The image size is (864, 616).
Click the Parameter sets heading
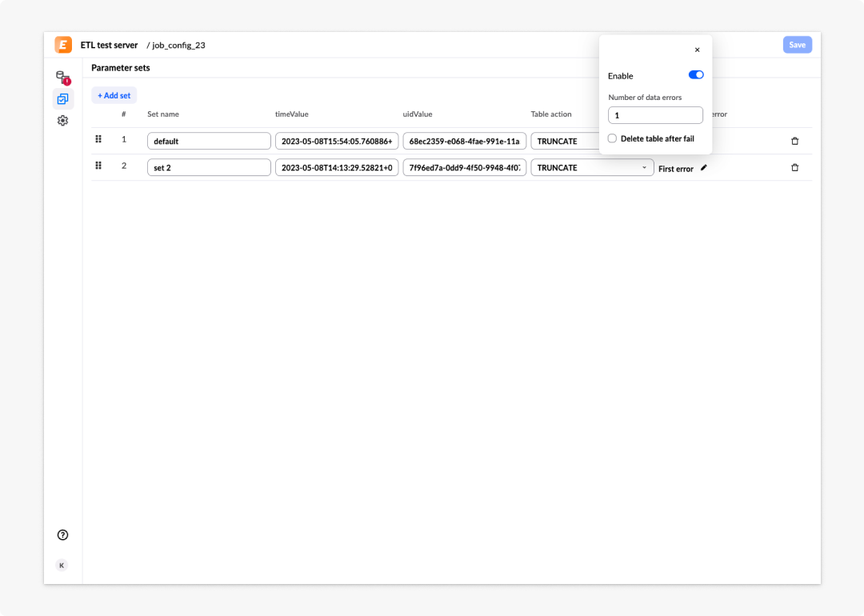121,68
